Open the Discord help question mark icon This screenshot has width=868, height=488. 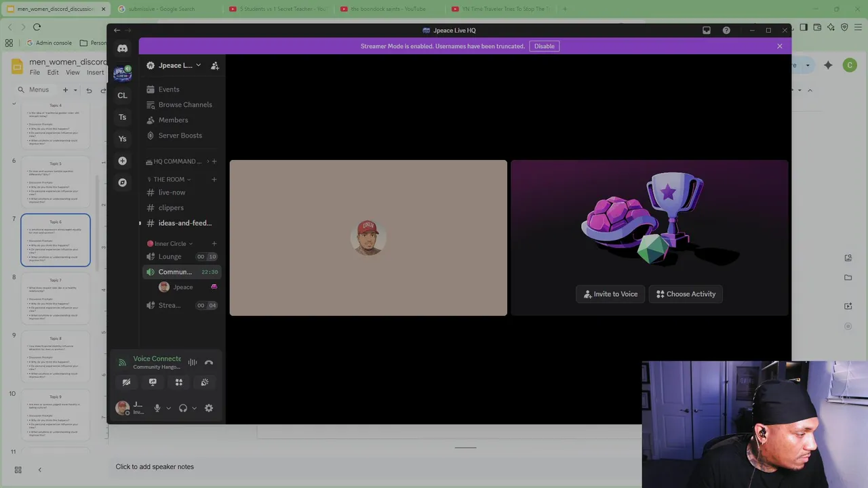[x=726, y=30]
